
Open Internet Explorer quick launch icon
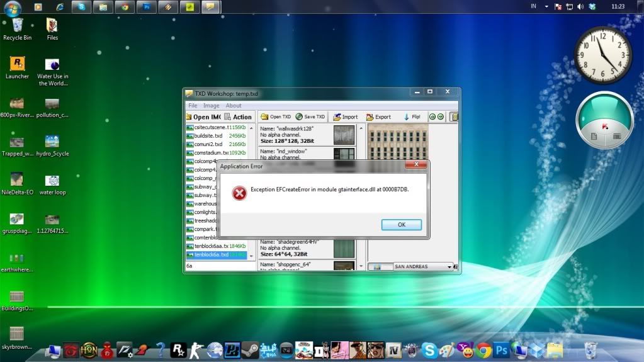tap(60, 6)
